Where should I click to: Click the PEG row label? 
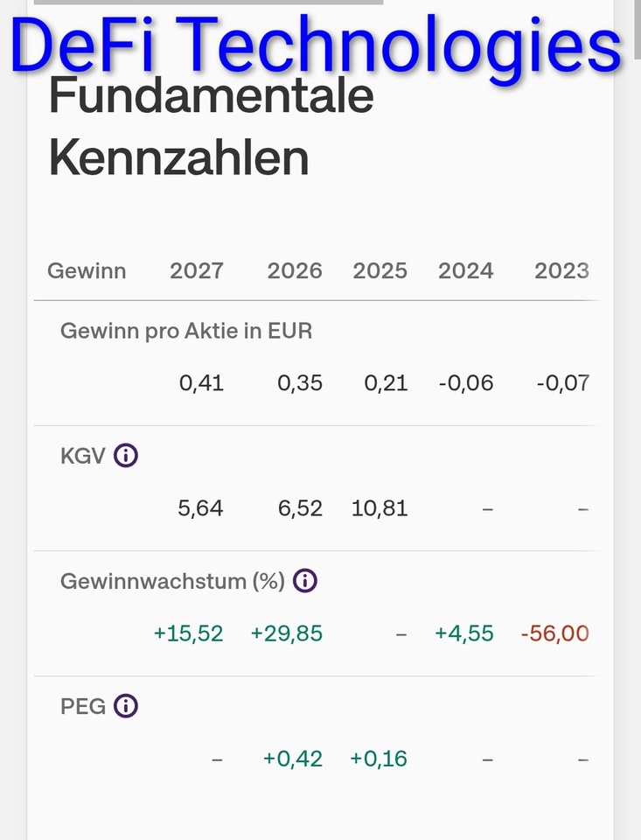click(83, 706)
